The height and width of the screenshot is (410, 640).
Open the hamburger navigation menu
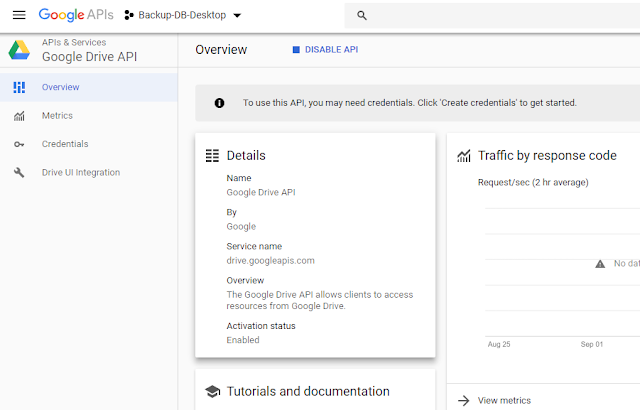click(18, 16)
